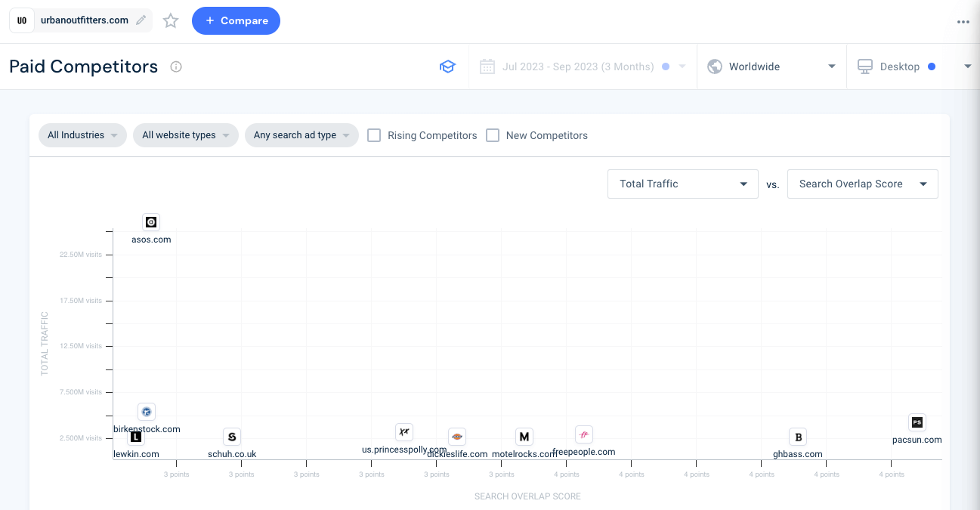Select the asos.com data point icon
980x510 pixels.
(151, 222)
